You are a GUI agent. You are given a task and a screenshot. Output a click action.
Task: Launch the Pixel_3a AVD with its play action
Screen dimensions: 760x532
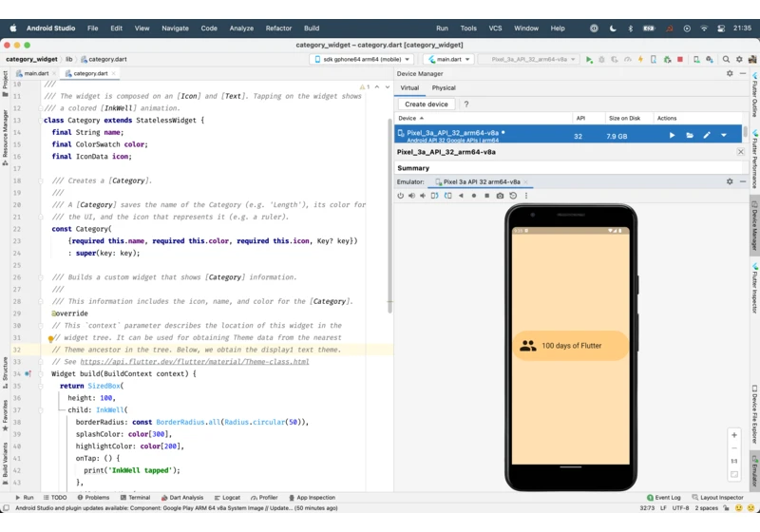(x=672, y=135)
